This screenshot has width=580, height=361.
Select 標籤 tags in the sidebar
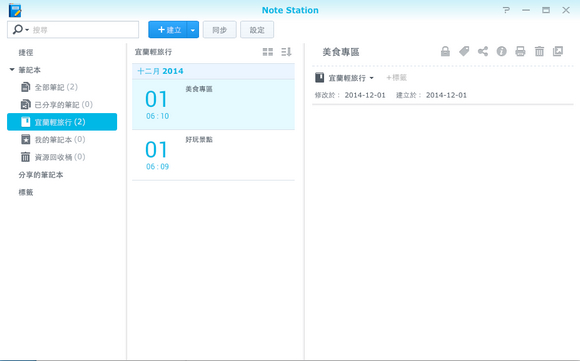26,192
